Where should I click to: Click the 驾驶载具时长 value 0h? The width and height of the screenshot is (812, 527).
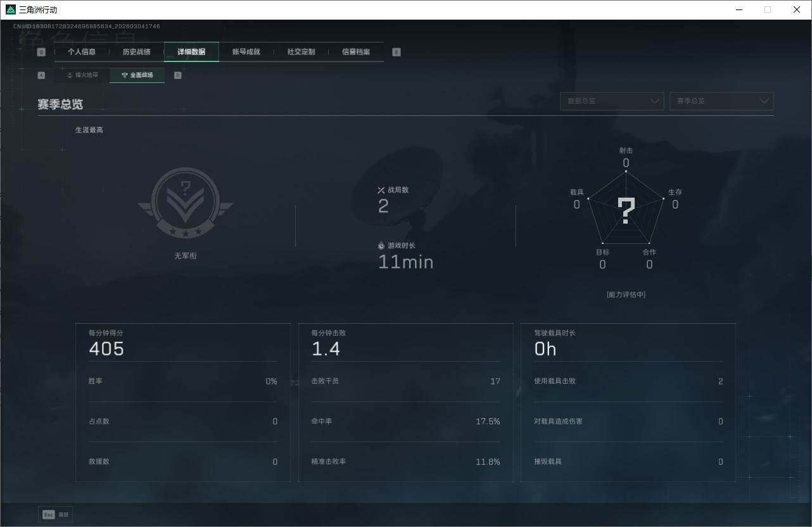pyautogui.click(x=545, y=349)
